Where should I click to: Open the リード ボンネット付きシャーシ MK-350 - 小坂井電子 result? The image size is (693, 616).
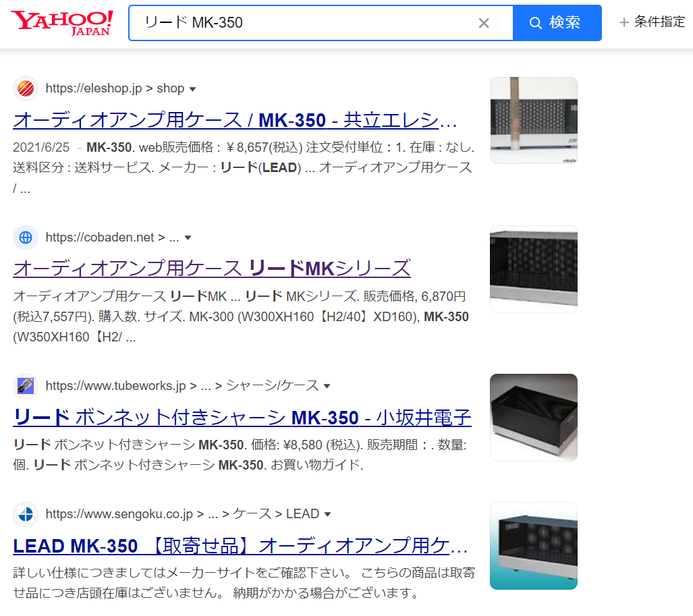[242, 418]
